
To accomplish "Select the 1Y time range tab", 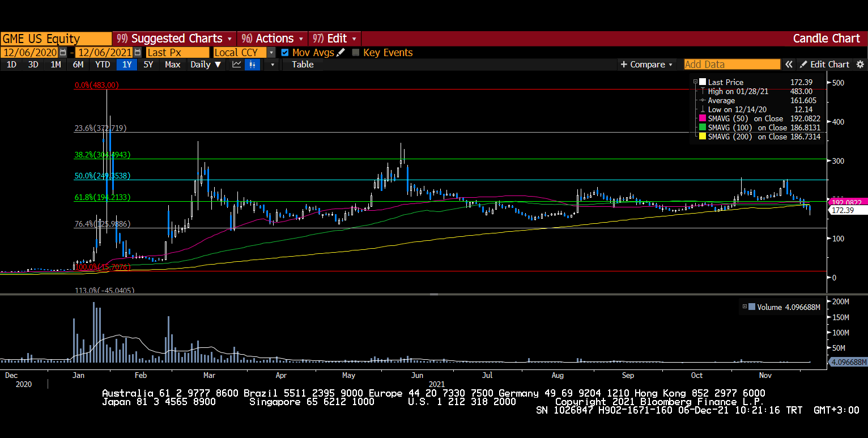I will point(127,65).
